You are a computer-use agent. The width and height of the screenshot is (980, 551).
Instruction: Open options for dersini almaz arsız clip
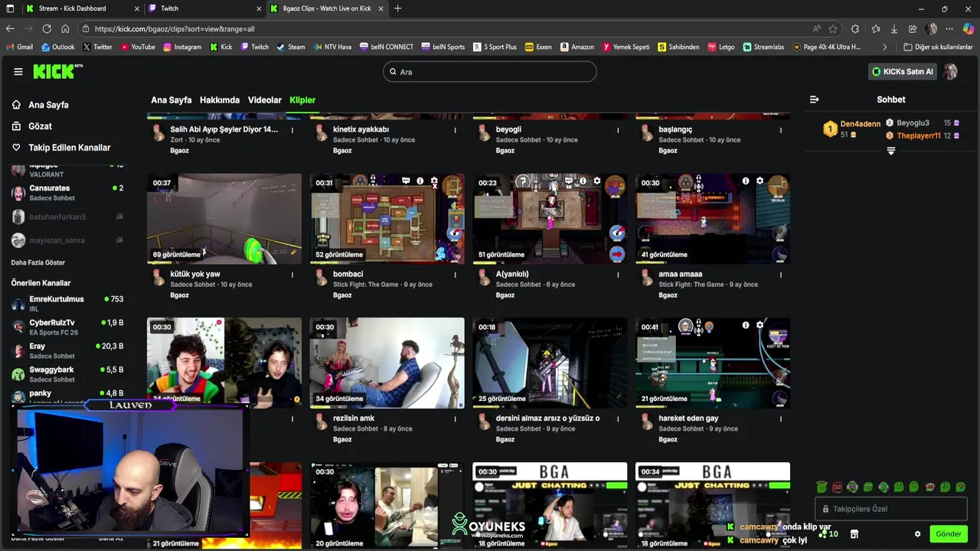pyautogui.click(x=618, y=419)
